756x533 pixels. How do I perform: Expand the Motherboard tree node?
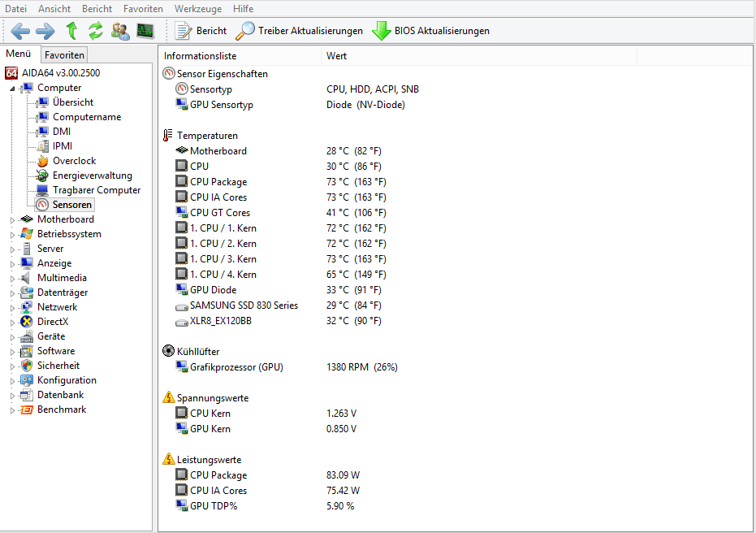point(12,220)
